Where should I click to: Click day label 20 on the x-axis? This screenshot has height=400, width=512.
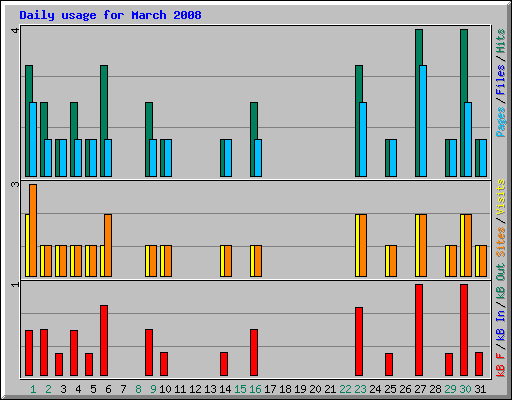[x=315, y=389]
